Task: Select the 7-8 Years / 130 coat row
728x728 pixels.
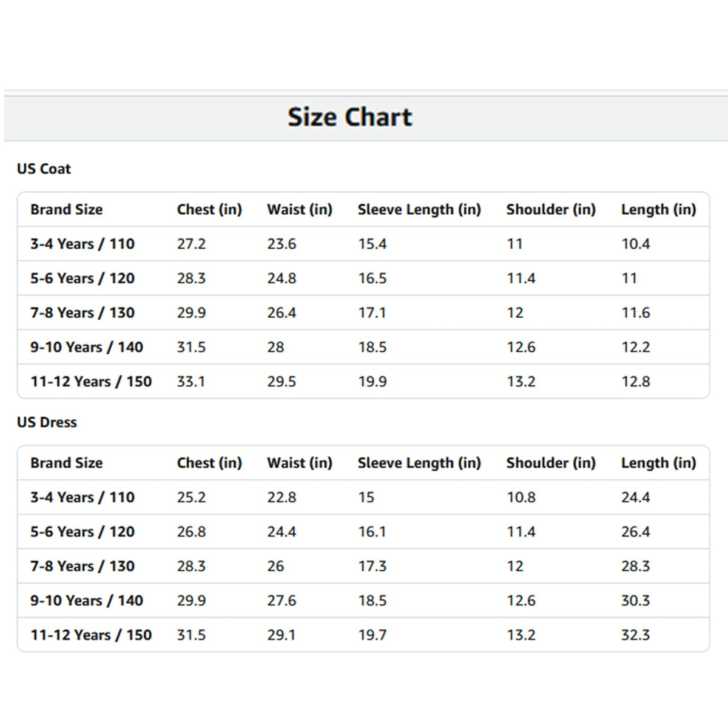Action: pyautogui.click(x=363, y=313)
